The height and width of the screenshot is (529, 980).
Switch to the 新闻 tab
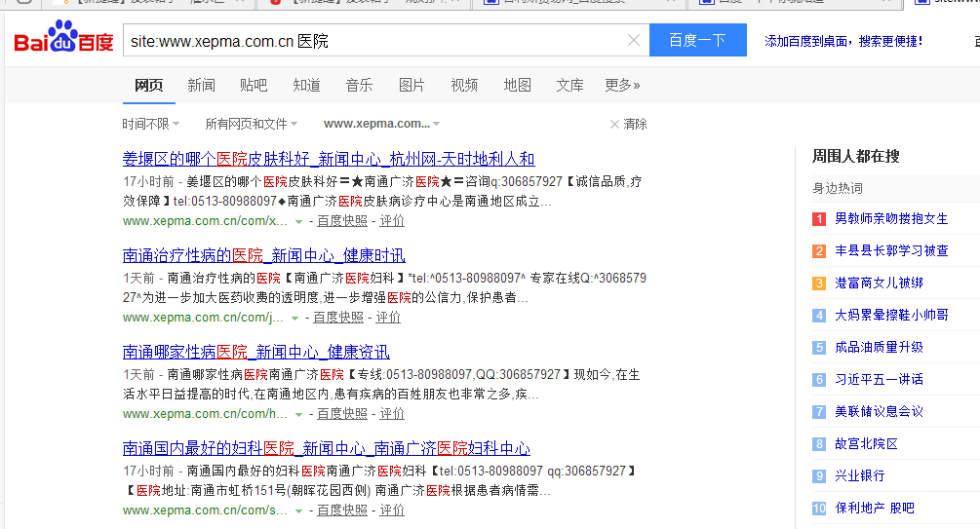201,86
